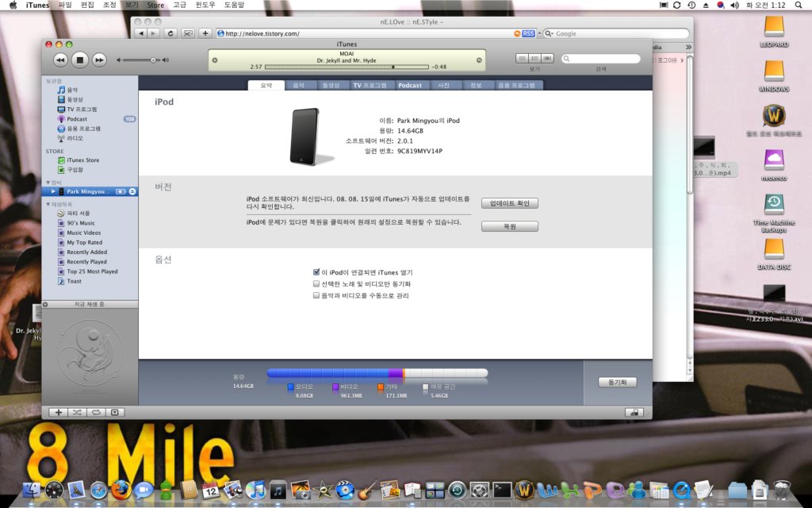Stop playback with the stop button
The image size is (812, 508).
80,60
